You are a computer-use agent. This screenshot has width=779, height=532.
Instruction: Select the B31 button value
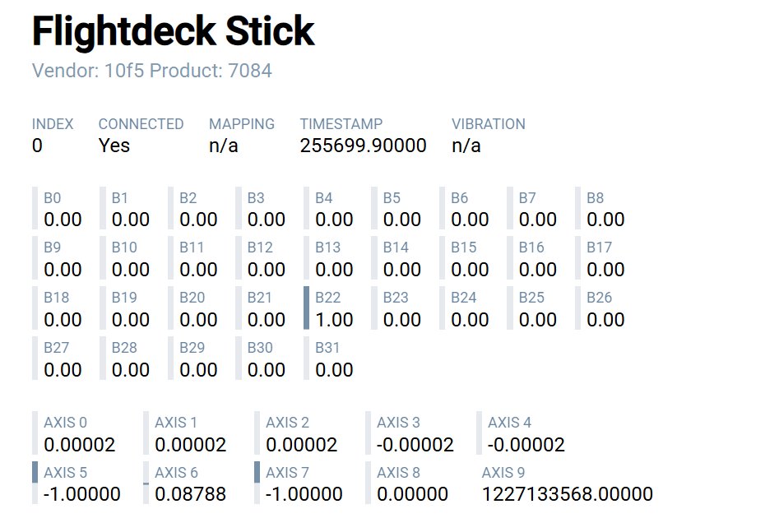point(334,369)
